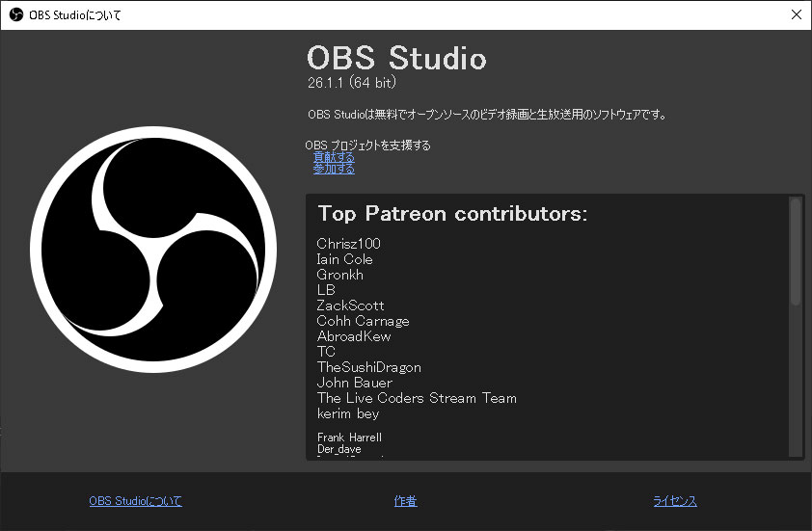The height and width of the screenshot is (531, 812).
Task: Select the name Chrisz100
Action: tap(348, 243)
